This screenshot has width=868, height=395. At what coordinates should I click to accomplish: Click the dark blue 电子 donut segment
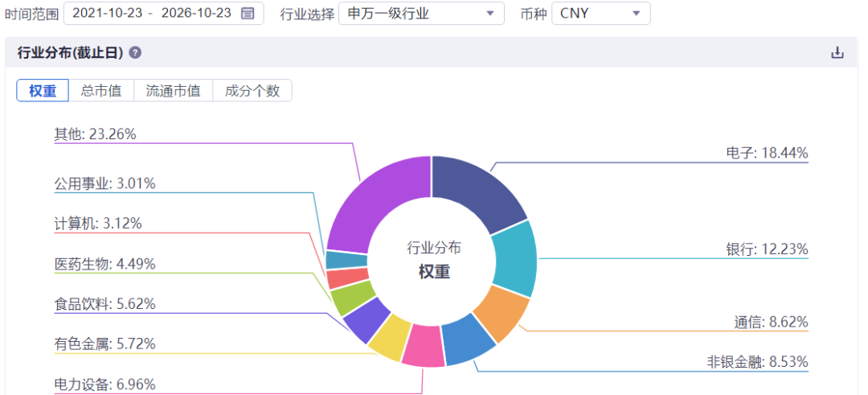click(477, 192)
